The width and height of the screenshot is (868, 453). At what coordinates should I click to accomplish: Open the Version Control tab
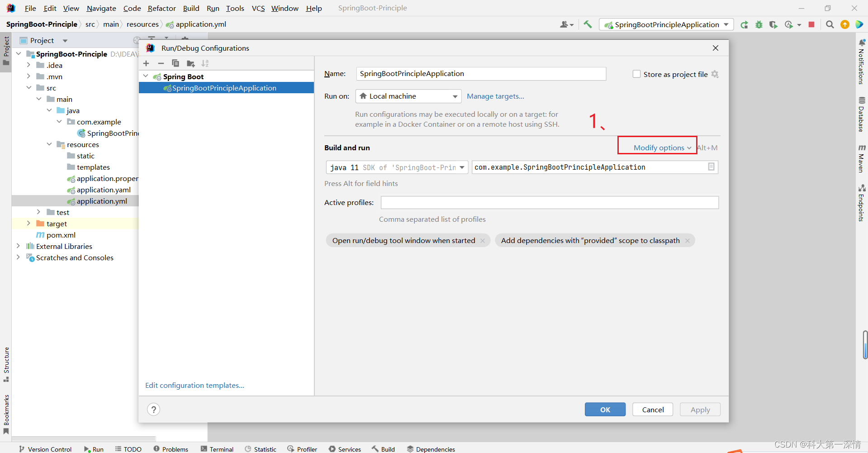(x=45, y=449)
